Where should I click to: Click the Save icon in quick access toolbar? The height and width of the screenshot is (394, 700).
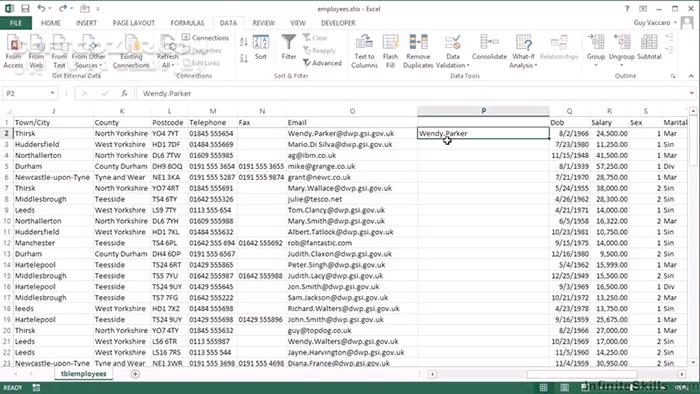click(25, 8)
